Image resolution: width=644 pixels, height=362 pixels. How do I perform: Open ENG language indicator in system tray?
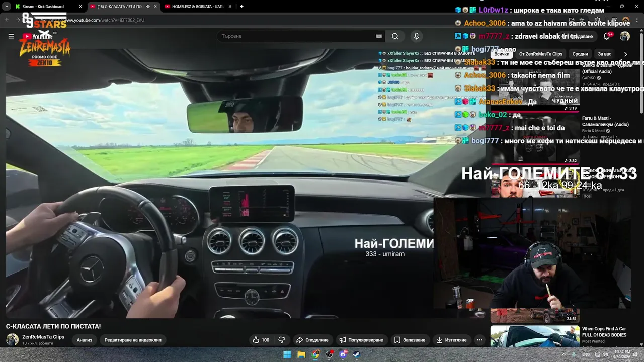[586, 354]
